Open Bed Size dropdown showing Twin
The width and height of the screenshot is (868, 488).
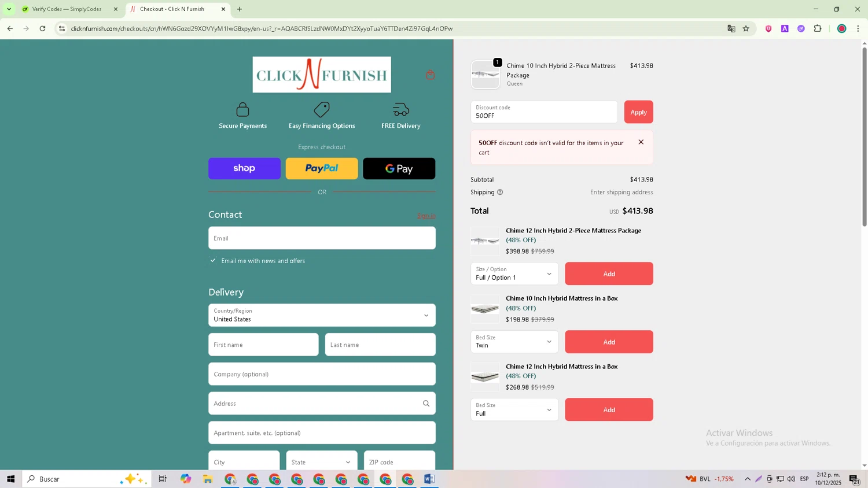pyautogui.click(x=514, y=342)
